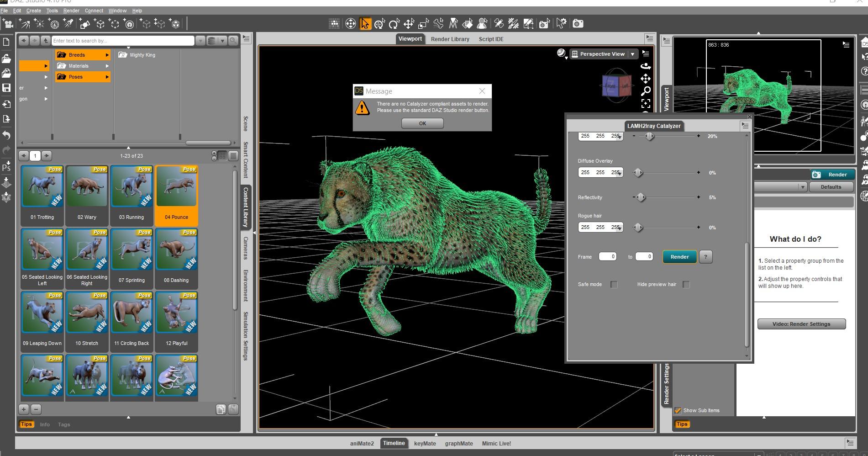Screen dimensions: 868x456
Task: Open the Rogue hair color dropdown
Action: pos(619,228)
